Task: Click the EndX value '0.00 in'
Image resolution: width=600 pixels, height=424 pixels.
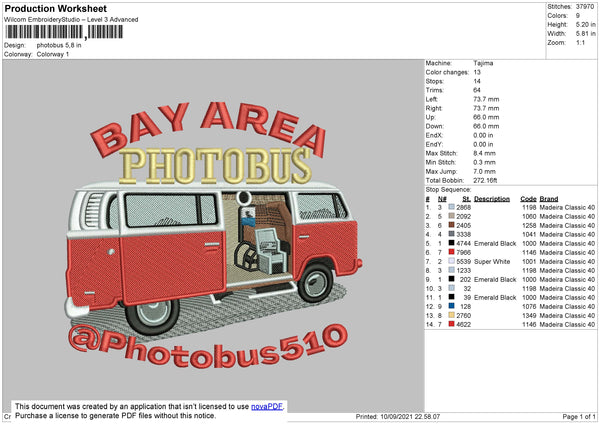Action: [x=483, y=135]
